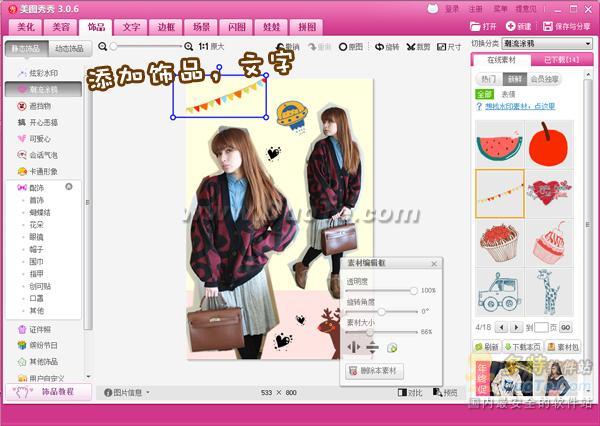The image size is (600, 426).
Task: Open the 已下载 downloaded tab
Action: 562,60
